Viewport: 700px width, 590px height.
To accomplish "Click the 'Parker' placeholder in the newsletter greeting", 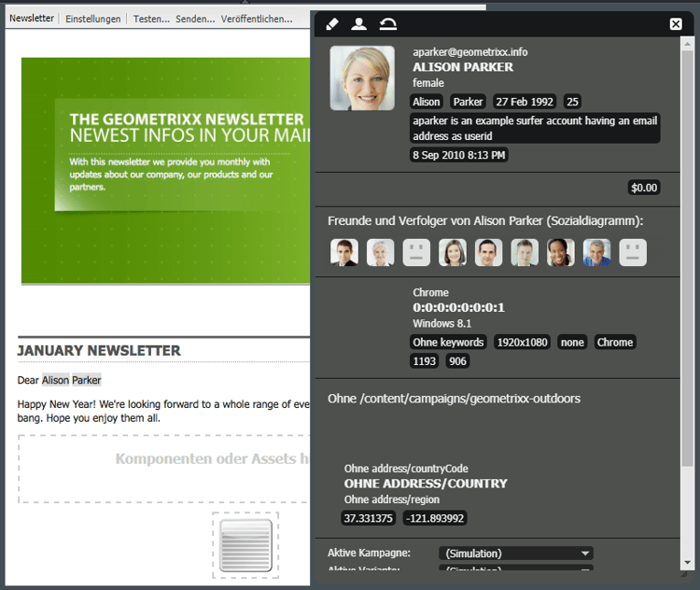I will tap(87, 380).
